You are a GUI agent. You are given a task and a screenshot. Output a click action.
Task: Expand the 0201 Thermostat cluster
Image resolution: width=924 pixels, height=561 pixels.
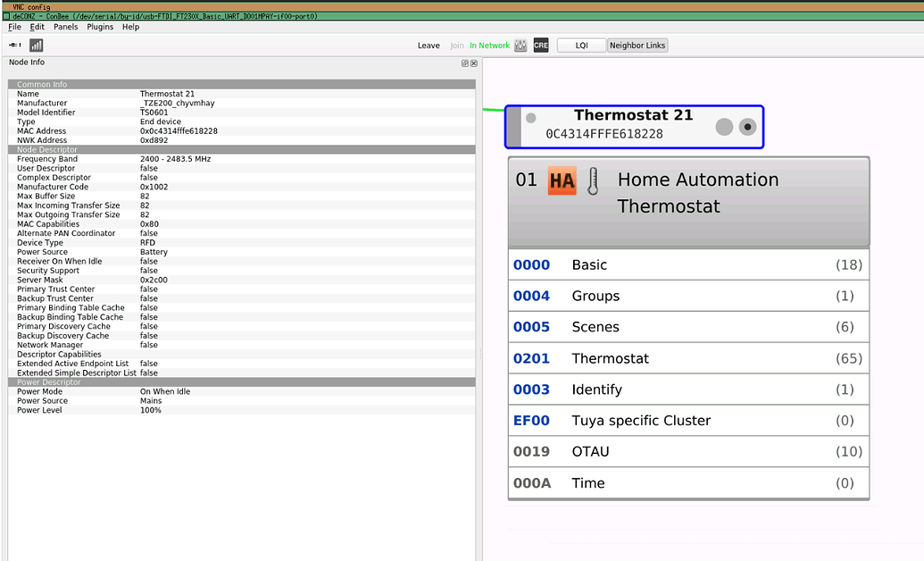point(687,358)
